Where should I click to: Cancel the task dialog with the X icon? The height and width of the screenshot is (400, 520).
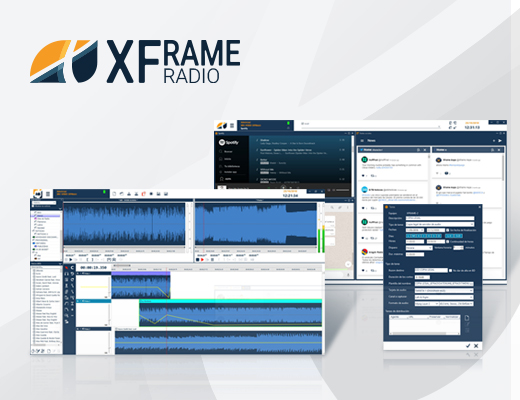point(476,346)
